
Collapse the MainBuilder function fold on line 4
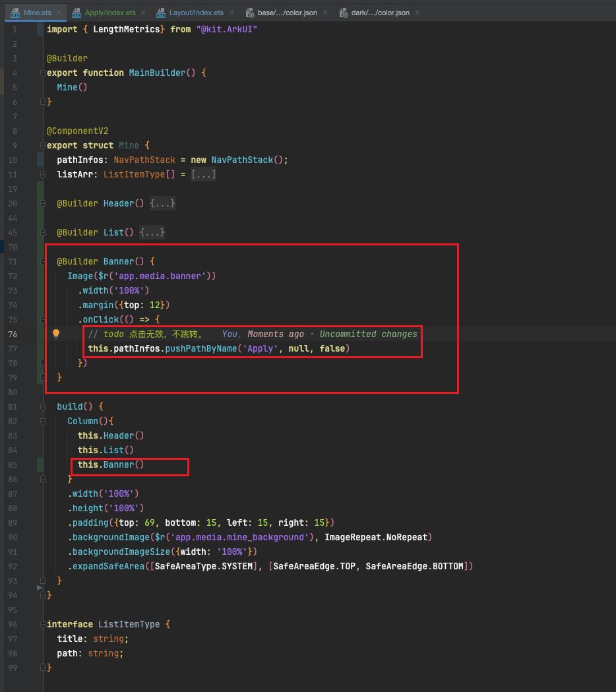pos(43,73)
